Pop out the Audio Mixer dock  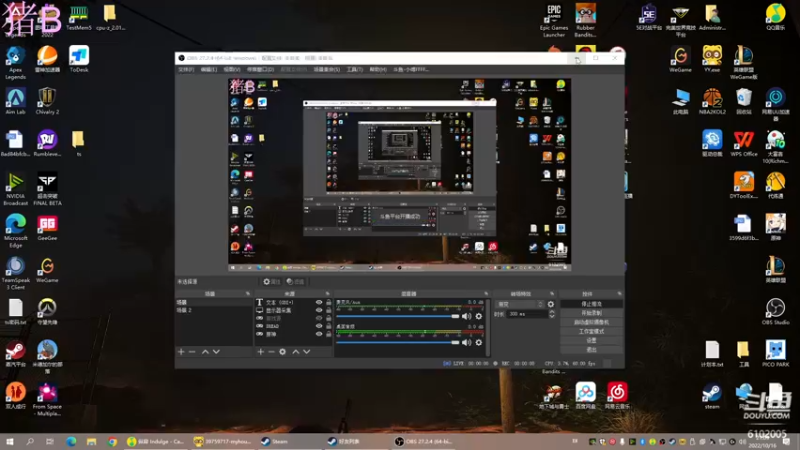486,294
